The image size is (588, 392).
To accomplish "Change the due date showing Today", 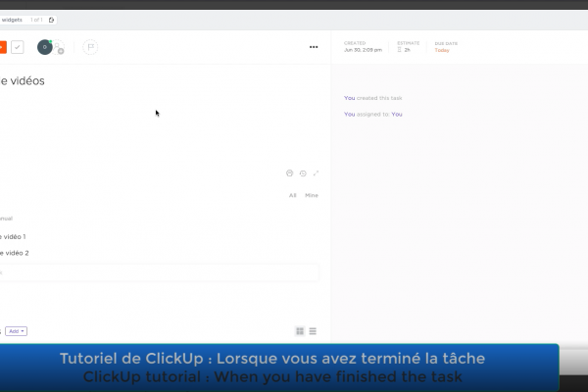I will tap(444, 49).
